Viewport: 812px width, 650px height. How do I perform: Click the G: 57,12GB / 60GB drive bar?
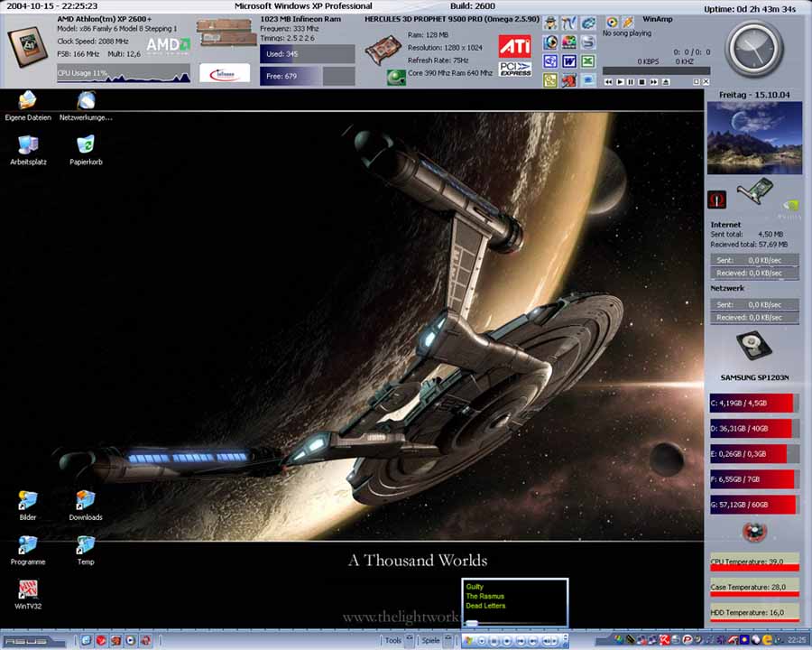(754, 505)
